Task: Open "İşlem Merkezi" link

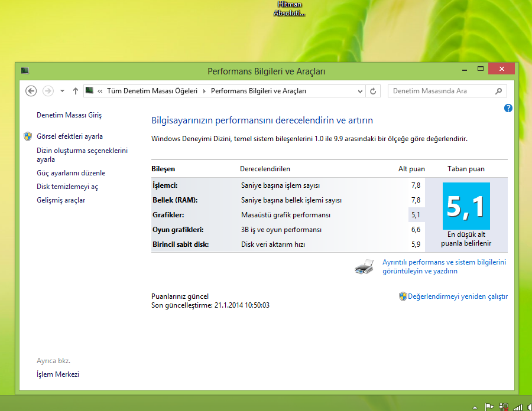Action: point(58,374)
